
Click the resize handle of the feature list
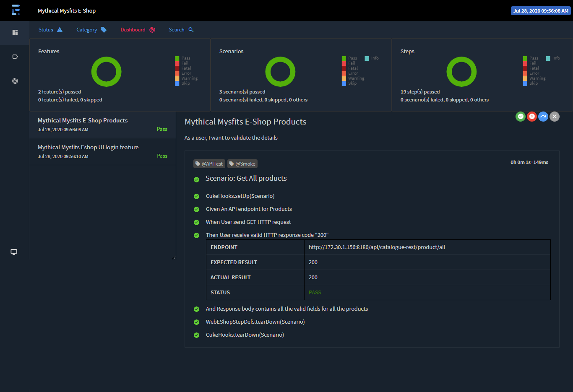[174, 257]
